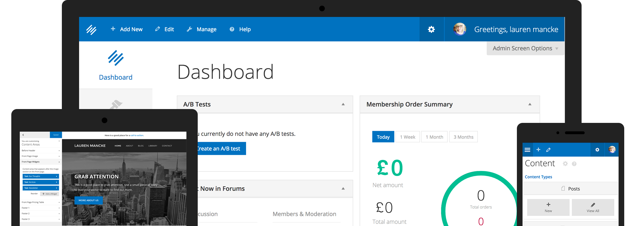
Task: Switch order summary to 3 Months
Action: 464,137
